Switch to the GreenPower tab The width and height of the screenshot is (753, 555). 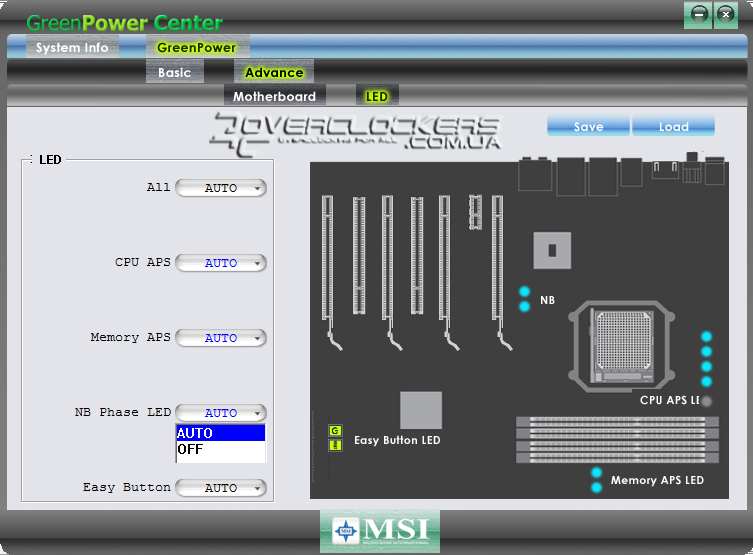click(197, 48)
